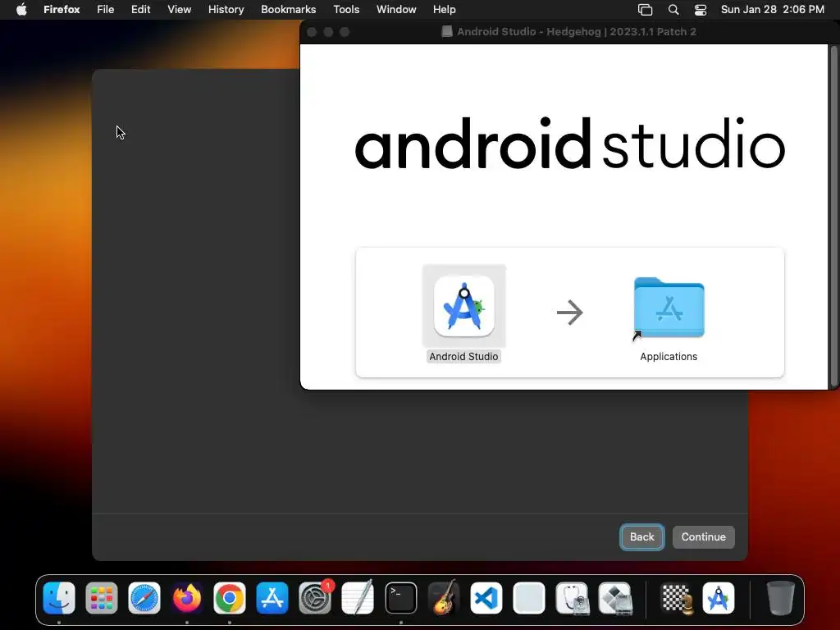Open the Tools menu
Viewport: 840px width, 630px height.
pyautogui.click(x=346, y=10)
